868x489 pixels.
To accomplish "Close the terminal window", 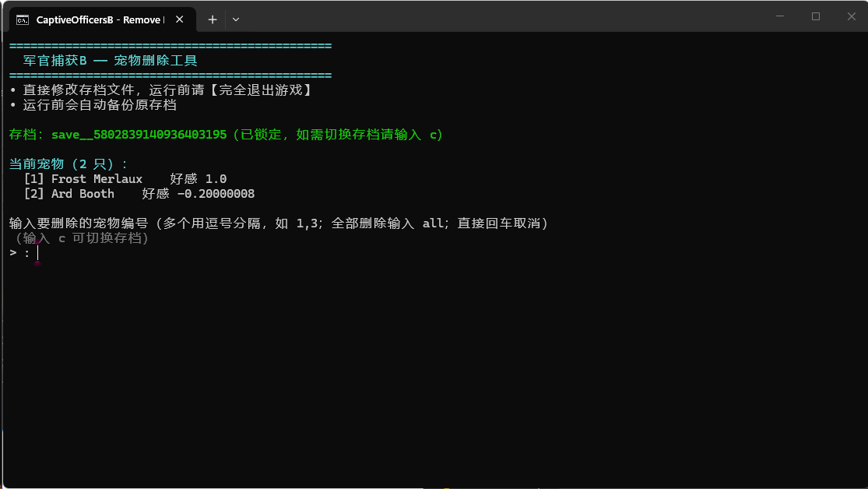I will click(852, 16).
